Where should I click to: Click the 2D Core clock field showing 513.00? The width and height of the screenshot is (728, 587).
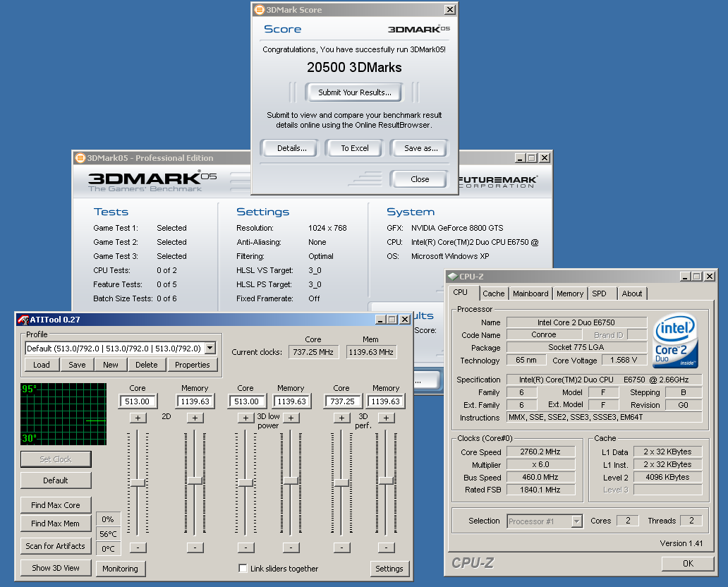click(138, 401)
